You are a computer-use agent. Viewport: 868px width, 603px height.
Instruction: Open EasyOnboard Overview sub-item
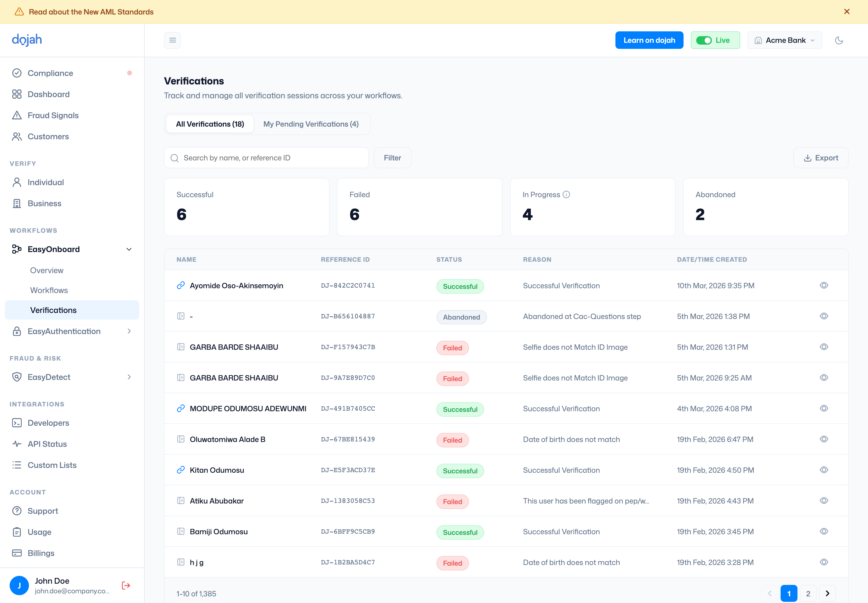tap(47, 270)
